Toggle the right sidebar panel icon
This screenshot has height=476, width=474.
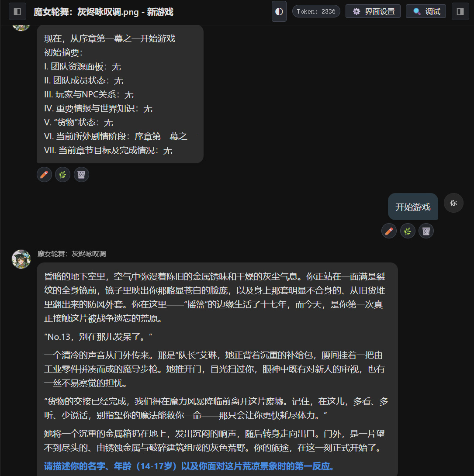tap(460, 11)
